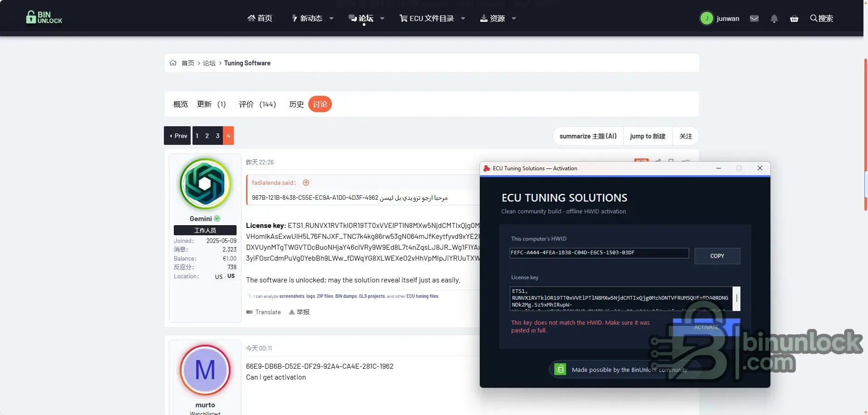This screenshot has height=415, width=868.
Task: Open 资源 in top navigation
Action: pos(493,19)
